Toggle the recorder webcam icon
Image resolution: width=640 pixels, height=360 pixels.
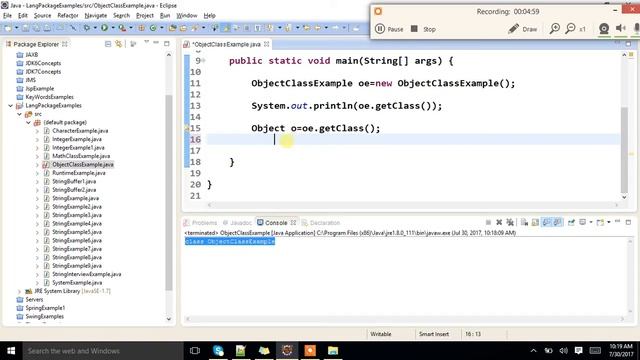[604, 28]
